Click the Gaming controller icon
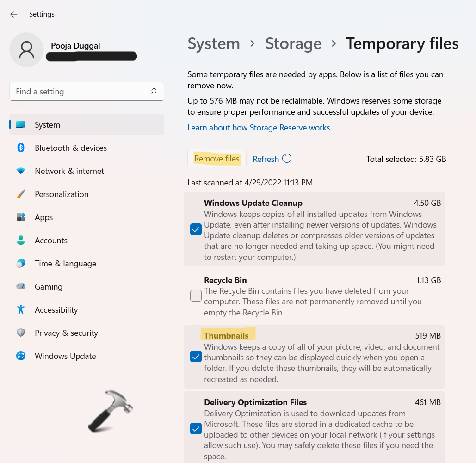Viewport: 476px width, 463px height. click(21, 287)
